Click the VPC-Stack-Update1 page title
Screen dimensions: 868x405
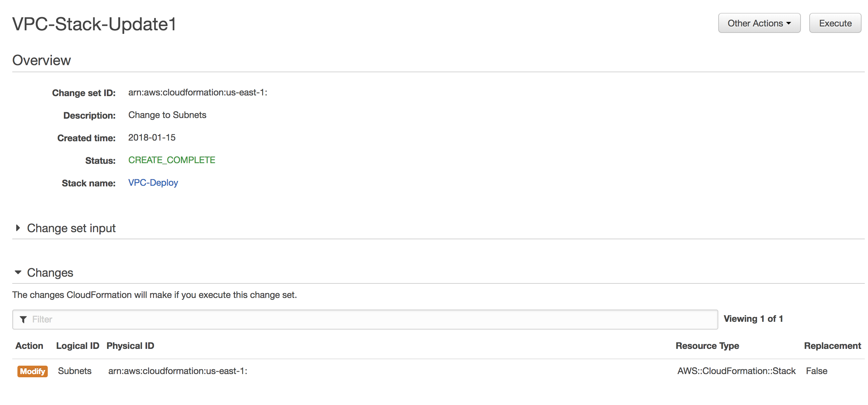point(94,24)
